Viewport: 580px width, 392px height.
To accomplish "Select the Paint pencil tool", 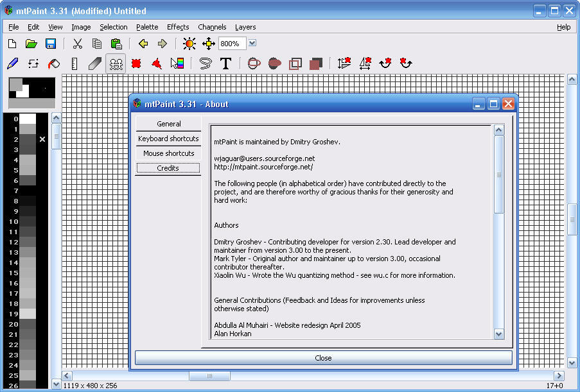I will coord(13,64).
